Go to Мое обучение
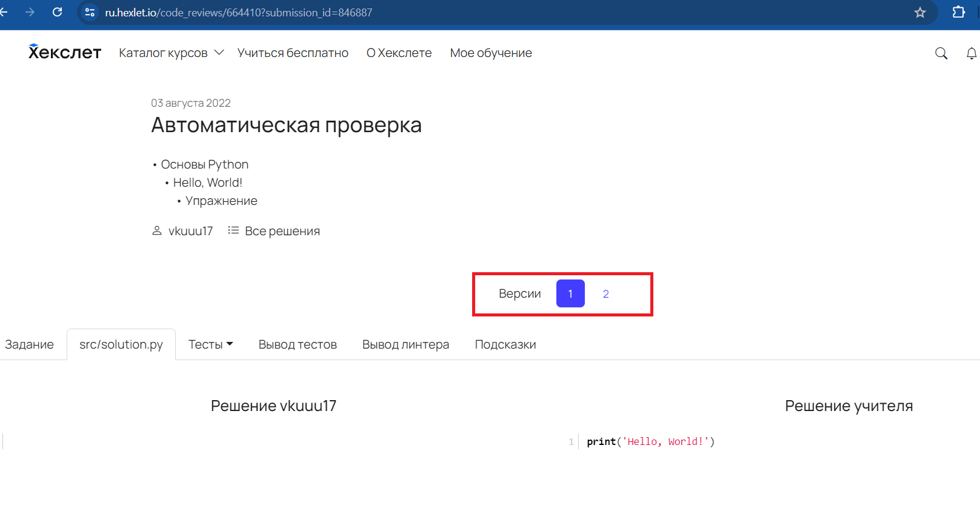The image size is (980, 505). coord(490,53)
